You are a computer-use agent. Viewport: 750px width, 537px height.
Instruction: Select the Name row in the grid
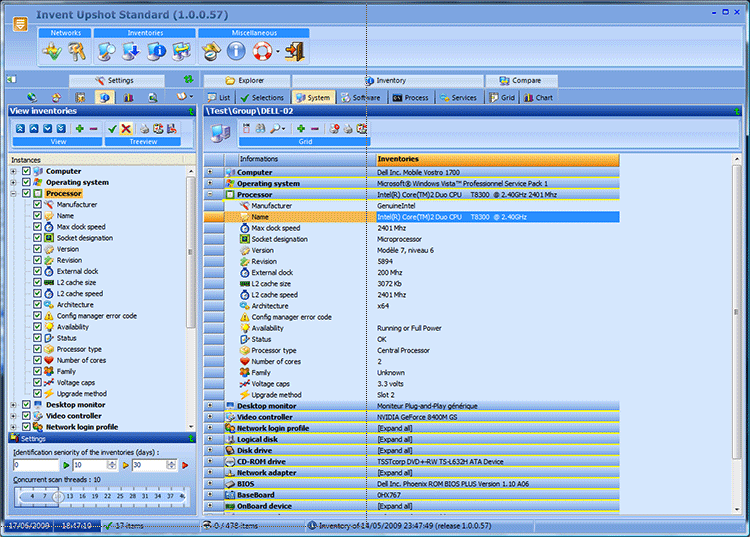411,217
